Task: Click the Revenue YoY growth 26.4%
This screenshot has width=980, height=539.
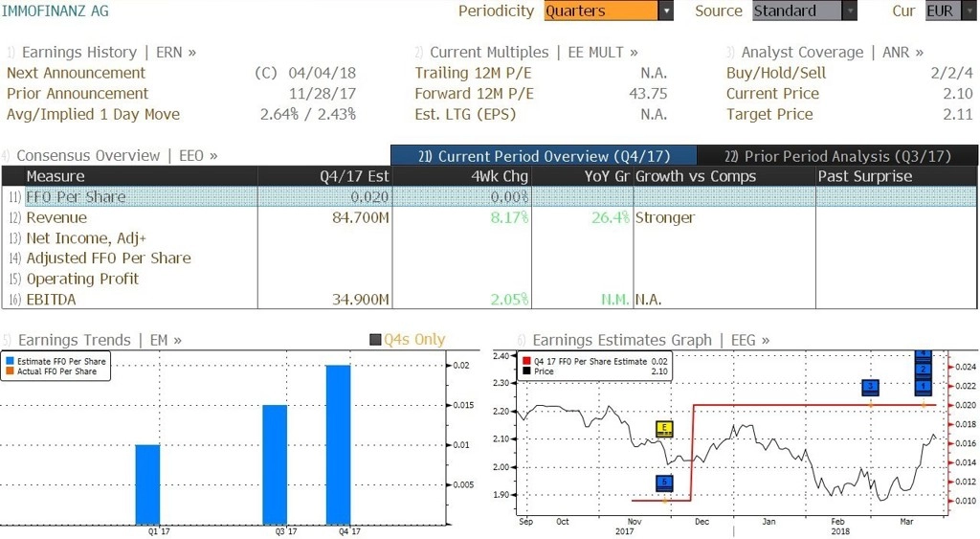Action: tap(610, 217)
